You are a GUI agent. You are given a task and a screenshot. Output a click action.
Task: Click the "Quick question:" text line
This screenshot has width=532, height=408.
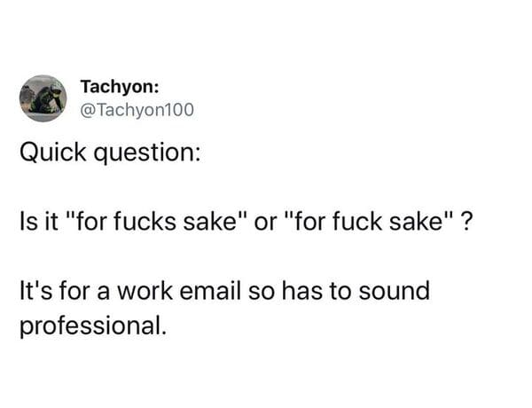tap(110, 158)
